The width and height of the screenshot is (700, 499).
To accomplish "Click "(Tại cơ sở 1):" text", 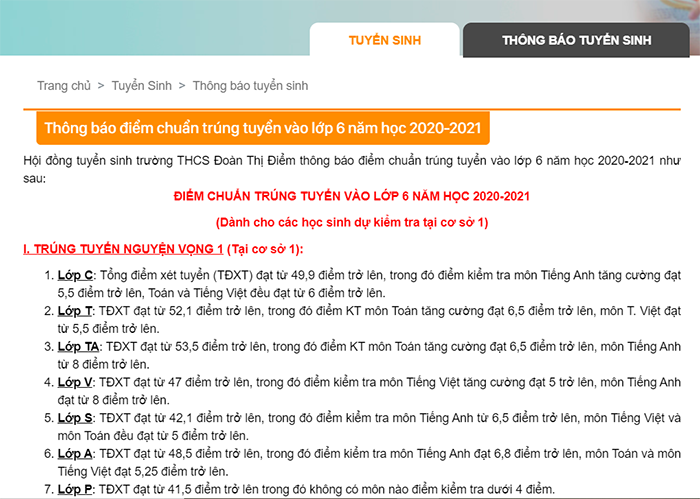I will [265, 249].
